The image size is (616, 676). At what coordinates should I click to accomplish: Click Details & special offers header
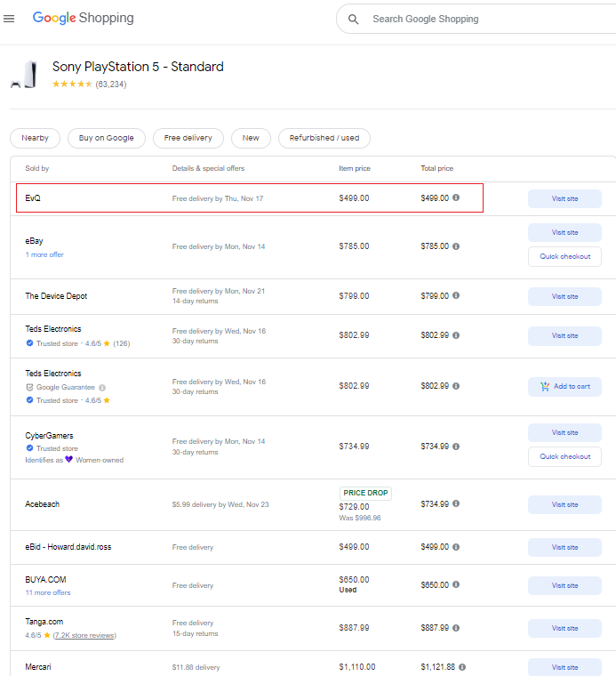(208, 168)
